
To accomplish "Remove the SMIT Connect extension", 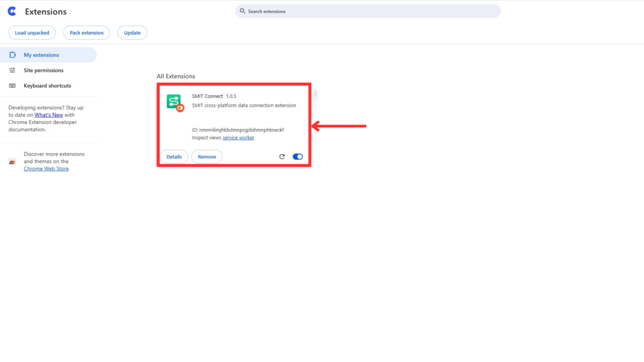I will pyautogui.click(x=207, y=157).
